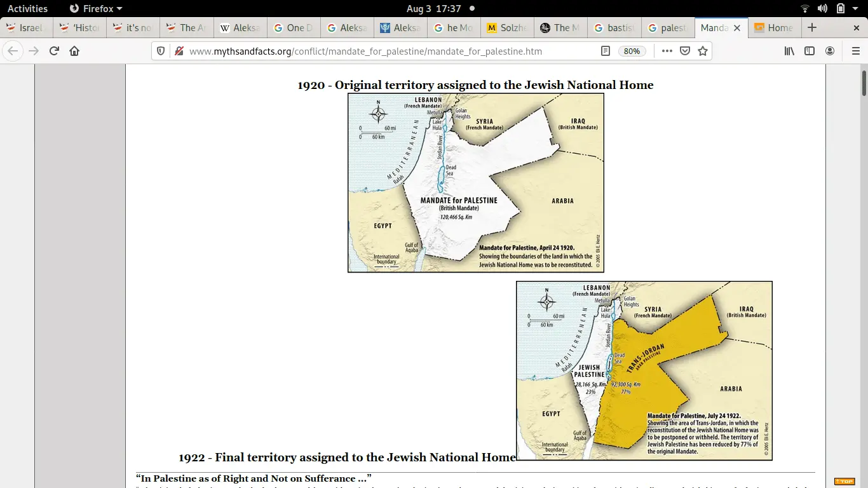Click heading '1920 - Original territory assigned'
The width and height of the screenshot is (868, 488).
[x=475, y=85]
